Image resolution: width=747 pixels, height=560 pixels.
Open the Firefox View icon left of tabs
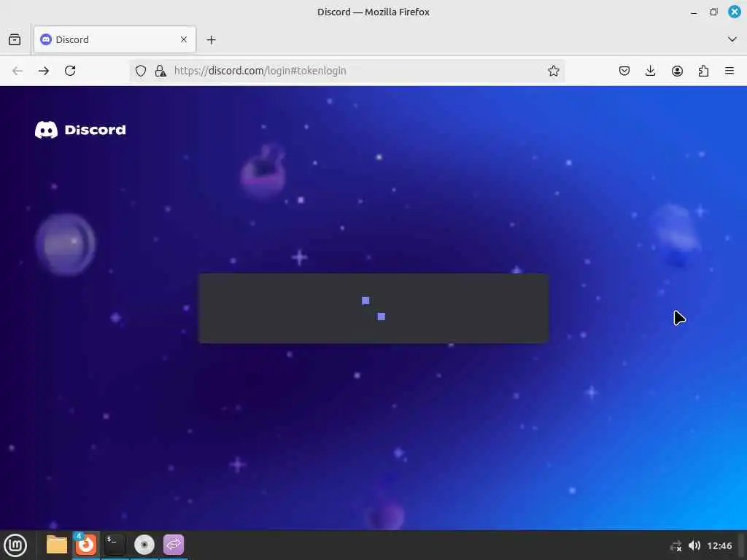point(15,39)
